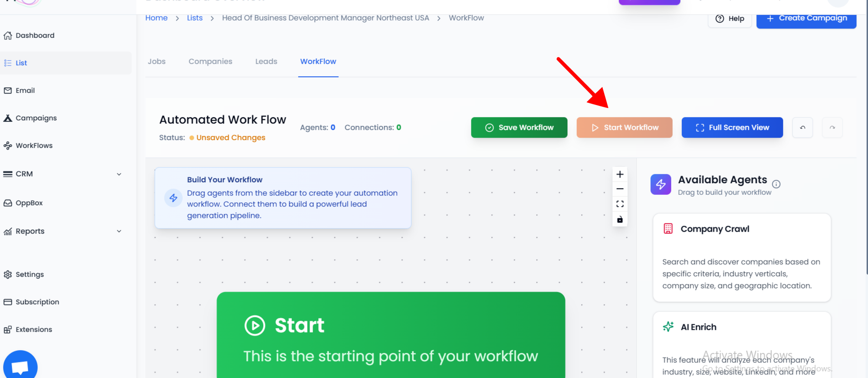The image size is (868, 378).
Task: Select the Company Crawl agent card
Action: [x=742, y=257]
